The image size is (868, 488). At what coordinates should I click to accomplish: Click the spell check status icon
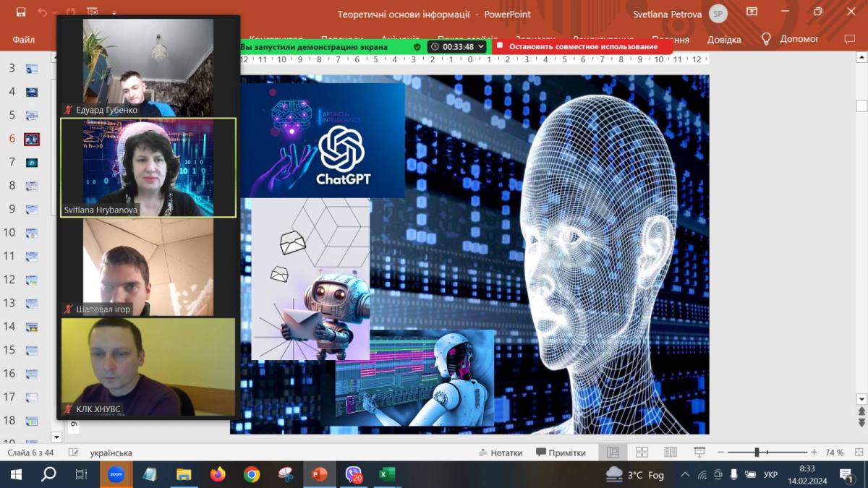[x=73, y=453]
